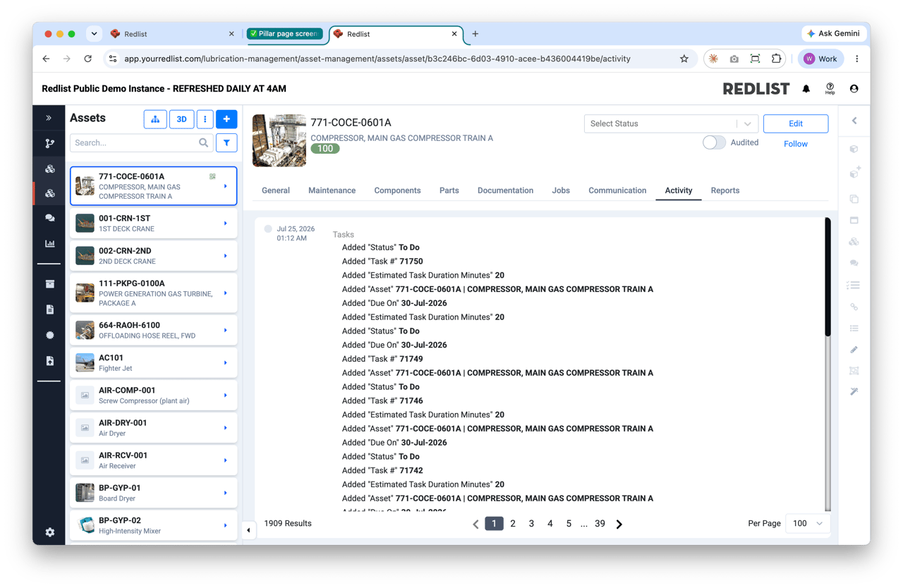The width and height of the screenshot is (903, 588).
Task: Toggle the Audited switch
Action: click(714, 142)
